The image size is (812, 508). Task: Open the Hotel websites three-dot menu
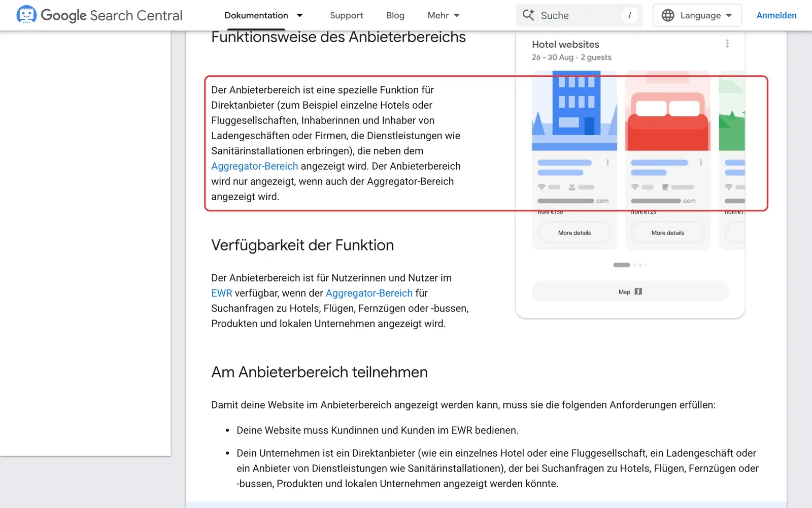click(727, 44)
